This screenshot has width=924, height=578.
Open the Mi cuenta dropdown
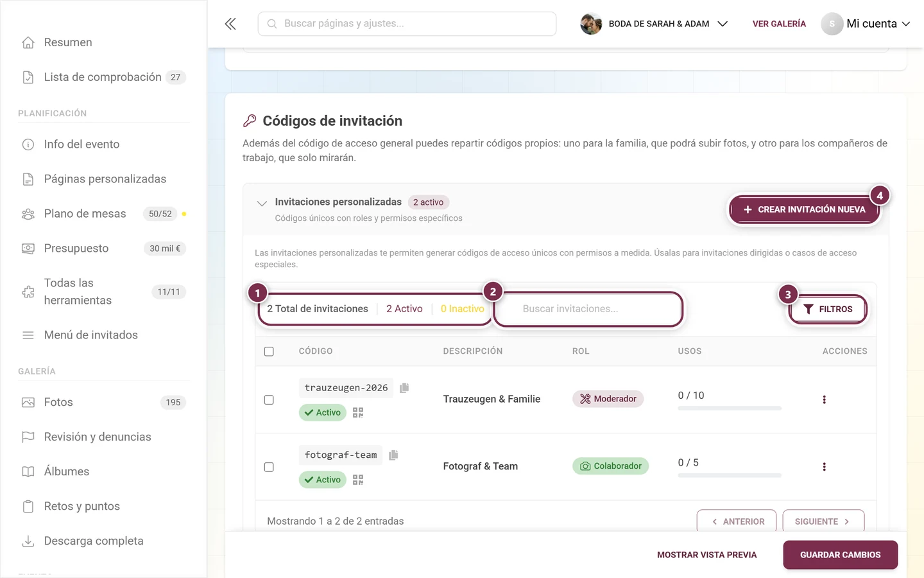click(x=866, y=24)
